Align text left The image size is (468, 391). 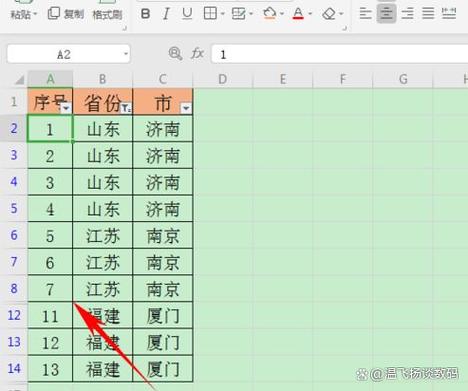click(366, 14)
